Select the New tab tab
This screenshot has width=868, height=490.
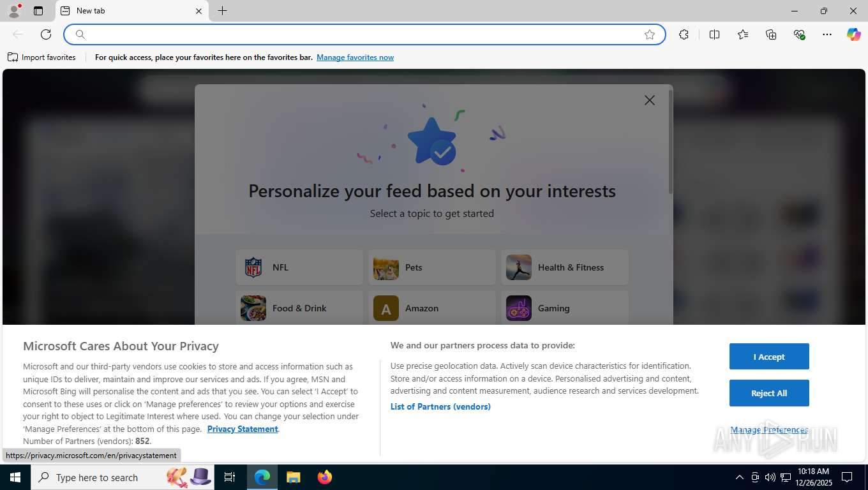(132, 11)
